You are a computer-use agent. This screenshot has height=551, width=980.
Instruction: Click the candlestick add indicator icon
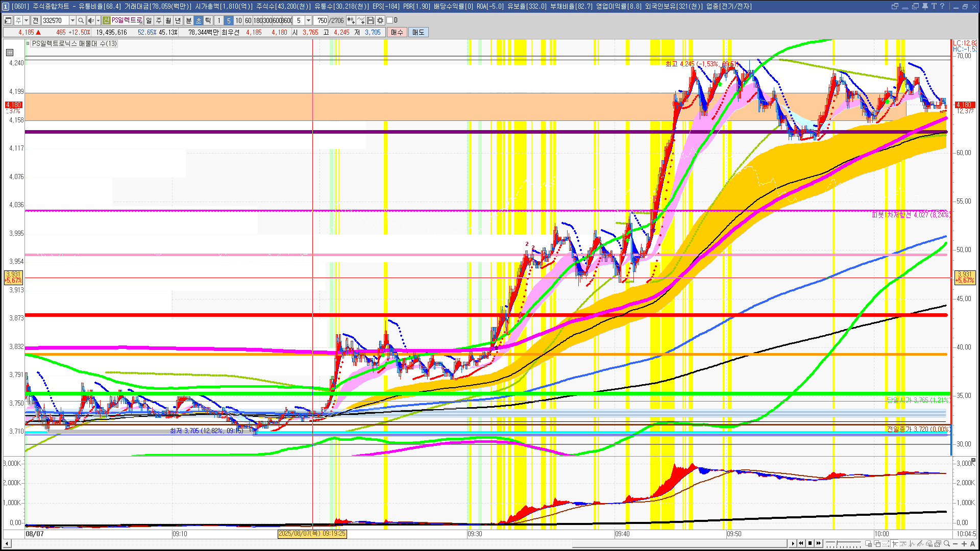pos(351,20)
